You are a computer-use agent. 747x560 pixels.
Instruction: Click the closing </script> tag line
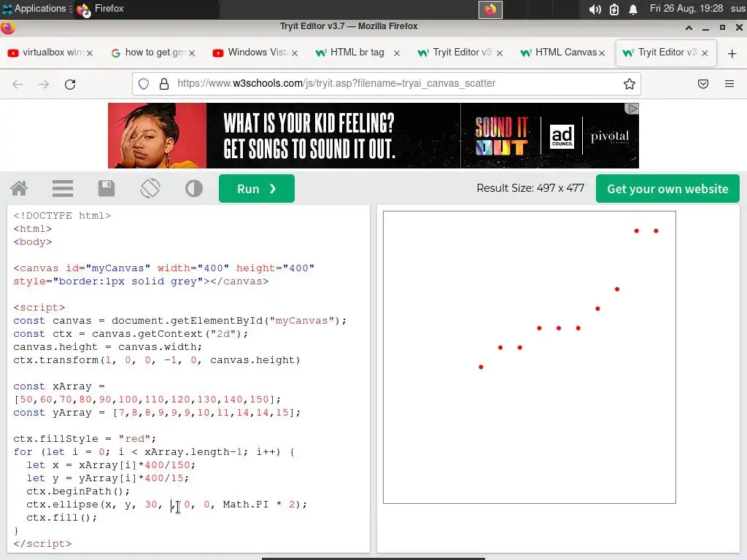coord(42,543)
